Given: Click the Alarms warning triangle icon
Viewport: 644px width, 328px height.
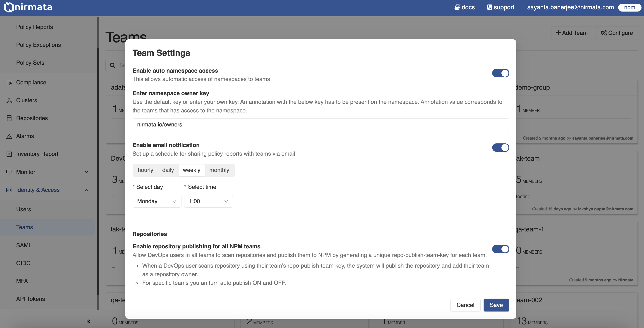Looking at the screenshot, I should 9,136.
